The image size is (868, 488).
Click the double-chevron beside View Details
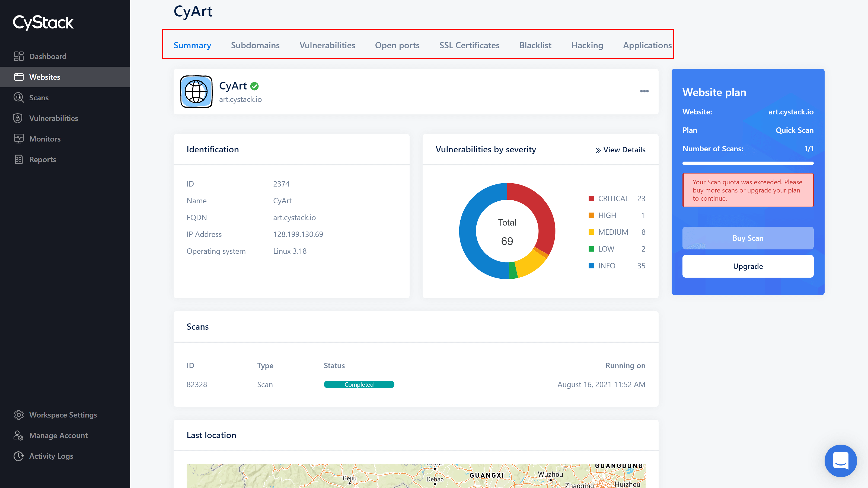click(x=598, y=150)
